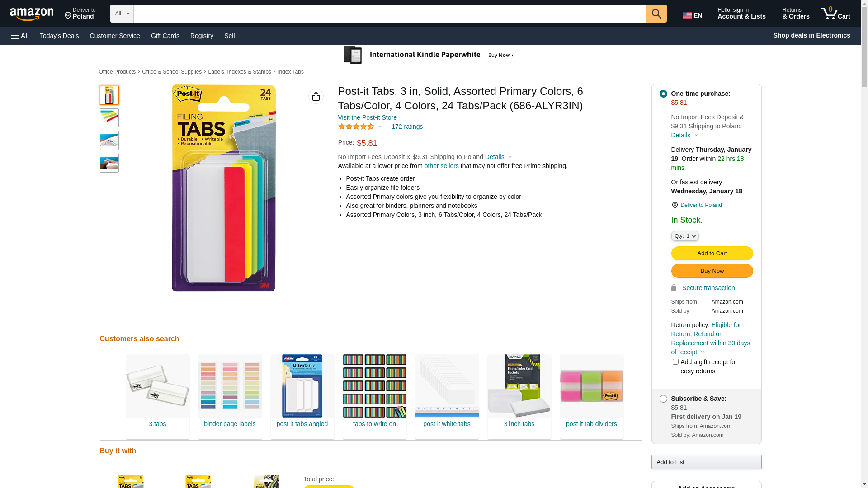Open the share icon on the product image
The width and height of the screenshot is (868, 488).
[x=316, y=96]
